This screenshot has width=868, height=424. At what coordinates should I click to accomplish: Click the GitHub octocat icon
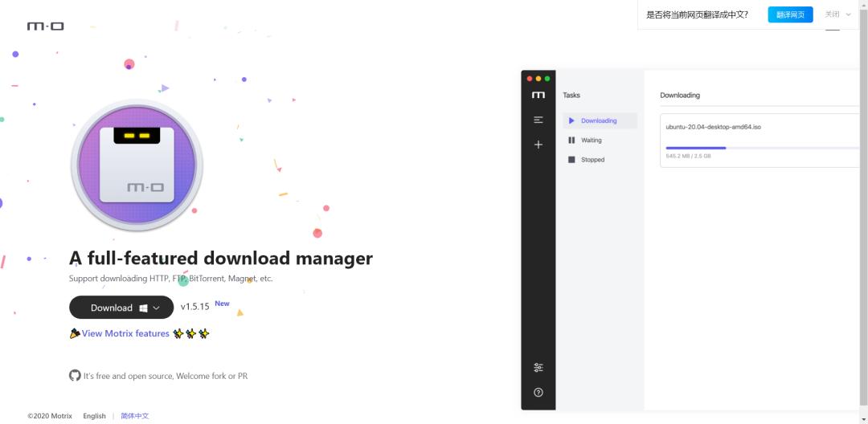click(75, 375)
